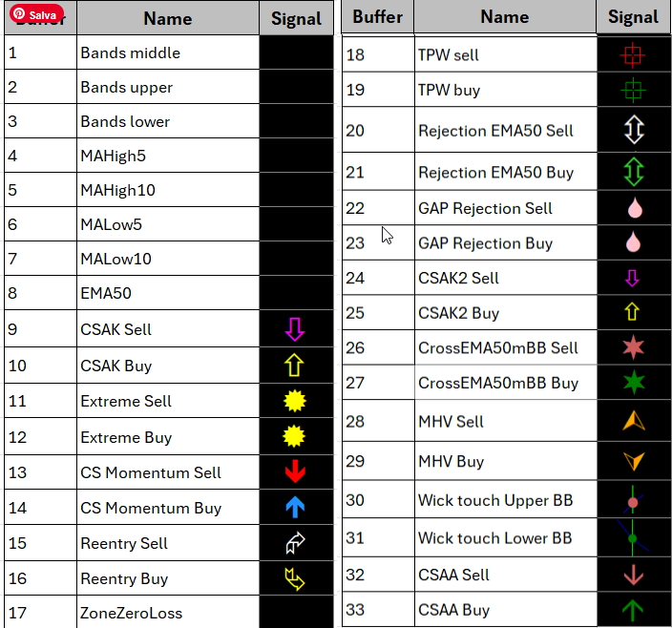The width and height of the screenshot is (672, 628).
Task: Select the TPW sell name cell
Action: click(x=506, y=54)
